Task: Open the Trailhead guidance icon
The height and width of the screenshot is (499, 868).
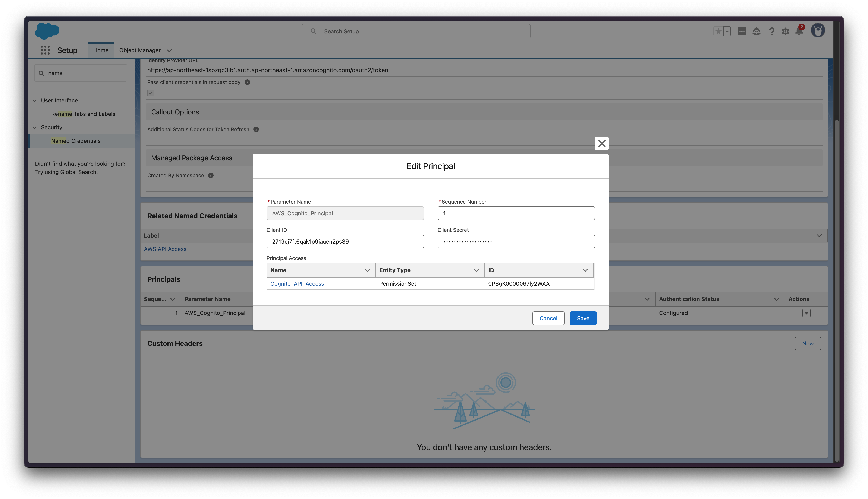Action: click(x=757, y=31)
